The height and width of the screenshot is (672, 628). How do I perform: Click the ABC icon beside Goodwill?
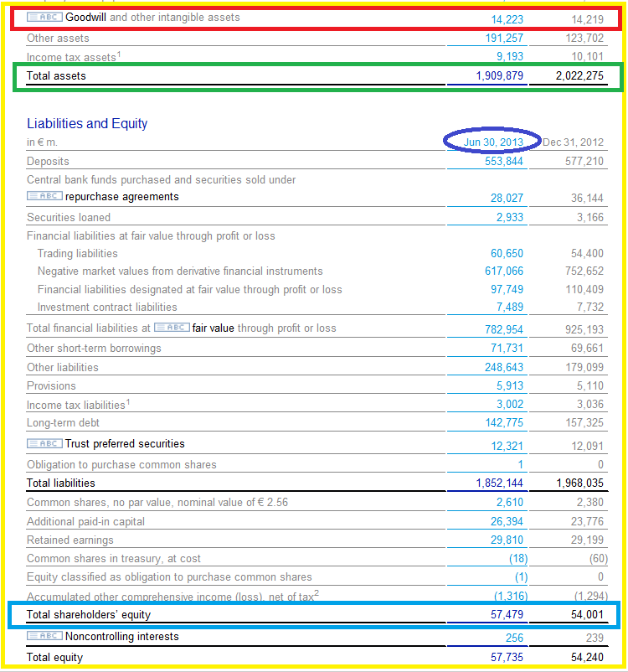44,17
